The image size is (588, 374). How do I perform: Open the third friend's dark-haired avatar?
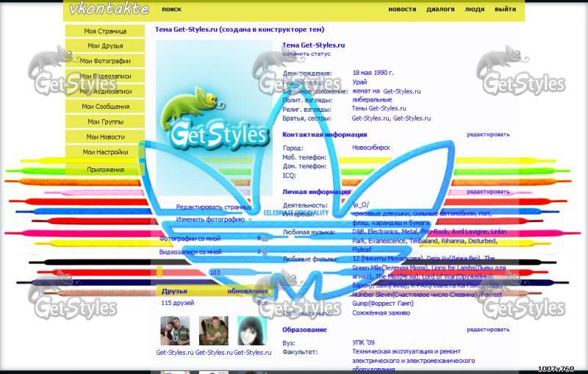pyautogui.click(x=251, y=331)
